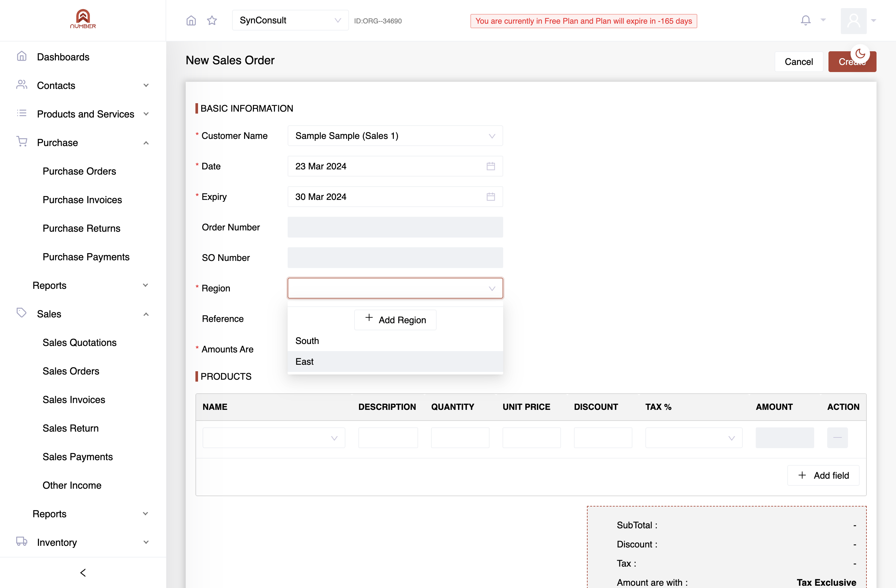Screen dimensions: 896x588
Task: Click the Cancel button
Action: point(799,62)
